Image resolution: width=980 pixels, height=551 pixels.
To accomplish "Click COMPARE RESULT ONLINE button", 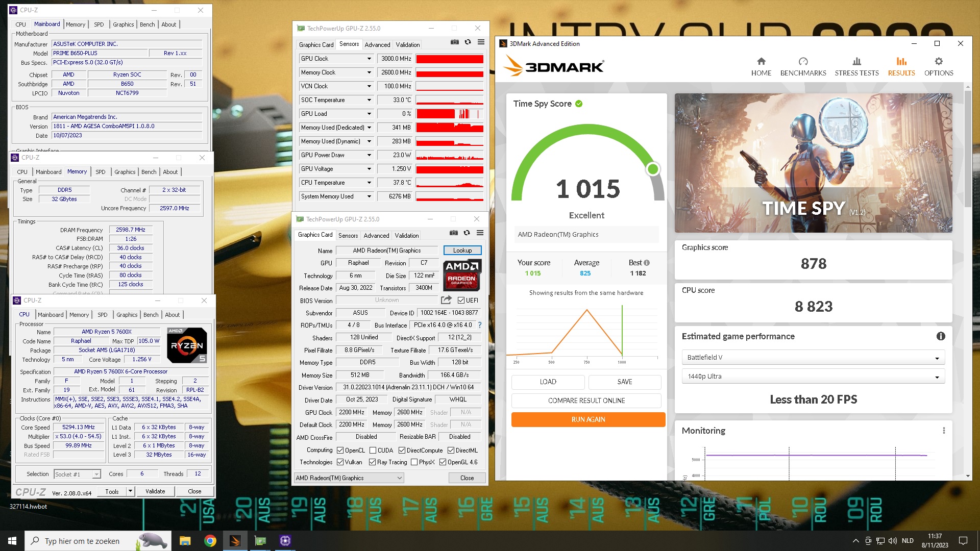I will [586, 400].
